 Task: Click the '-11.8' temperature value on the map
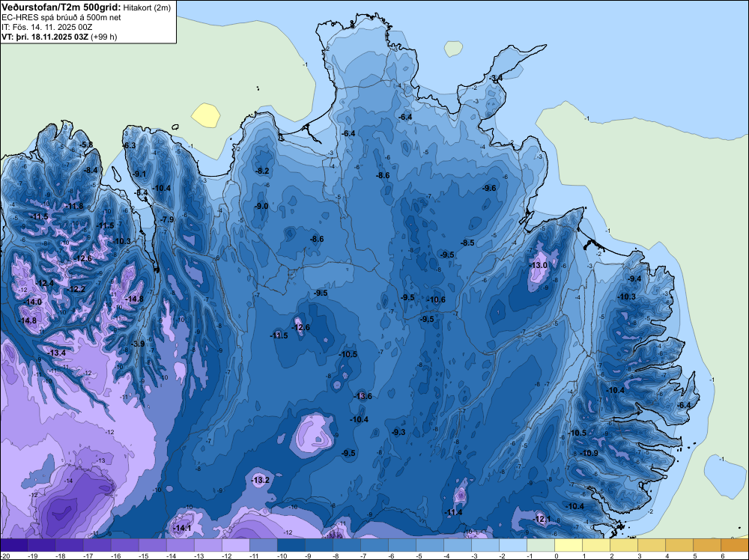tap(74, 207)
